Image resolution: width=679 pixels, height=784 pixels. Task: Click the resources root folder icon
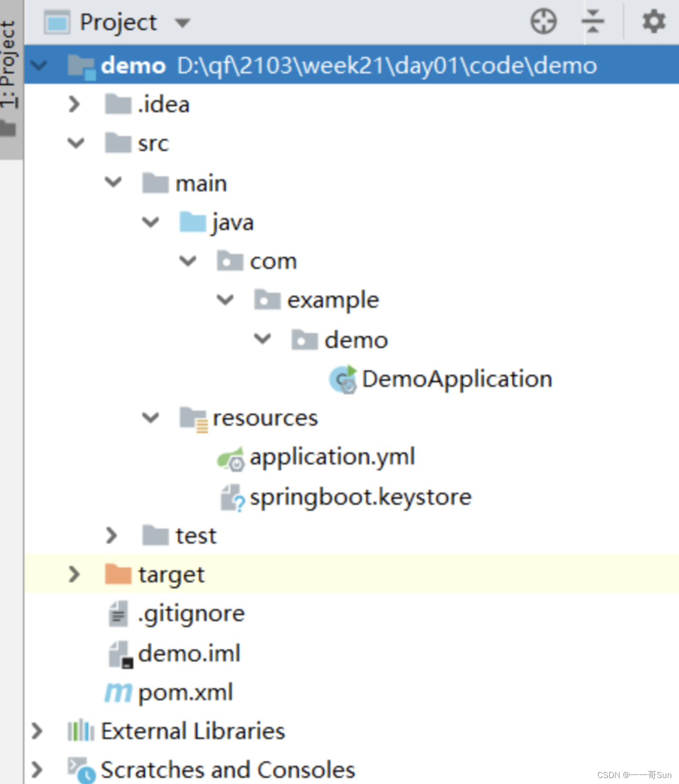194,419
